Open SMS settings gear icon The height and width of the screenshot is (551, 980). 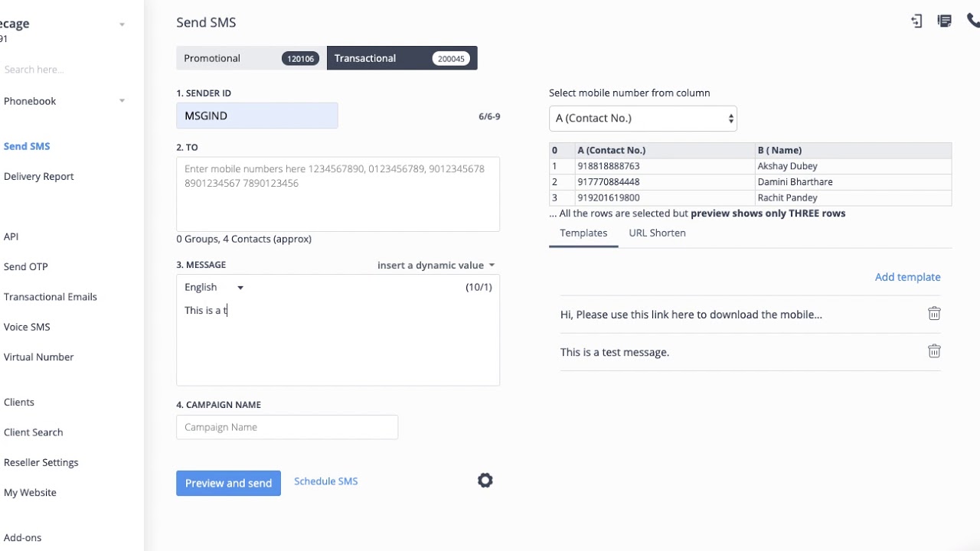coord(485,481)
